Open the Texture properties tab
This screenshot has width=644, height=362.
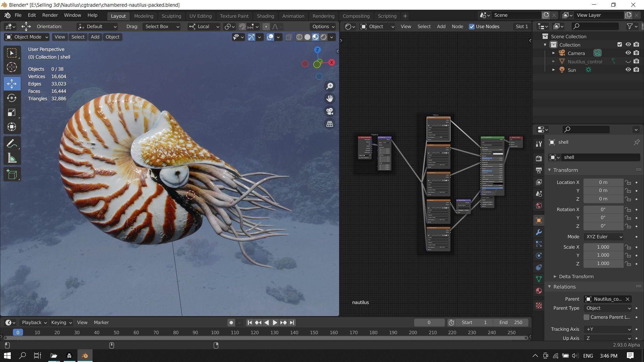tap(539, 305)
